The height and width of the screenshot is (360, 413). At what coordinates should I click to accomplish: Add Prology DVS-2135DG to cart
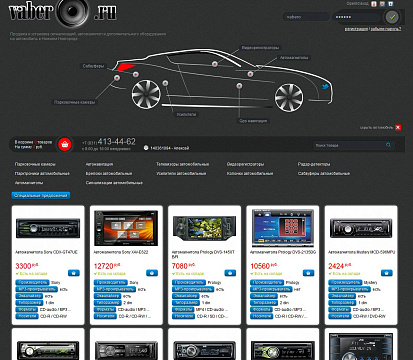pos(308,273)
